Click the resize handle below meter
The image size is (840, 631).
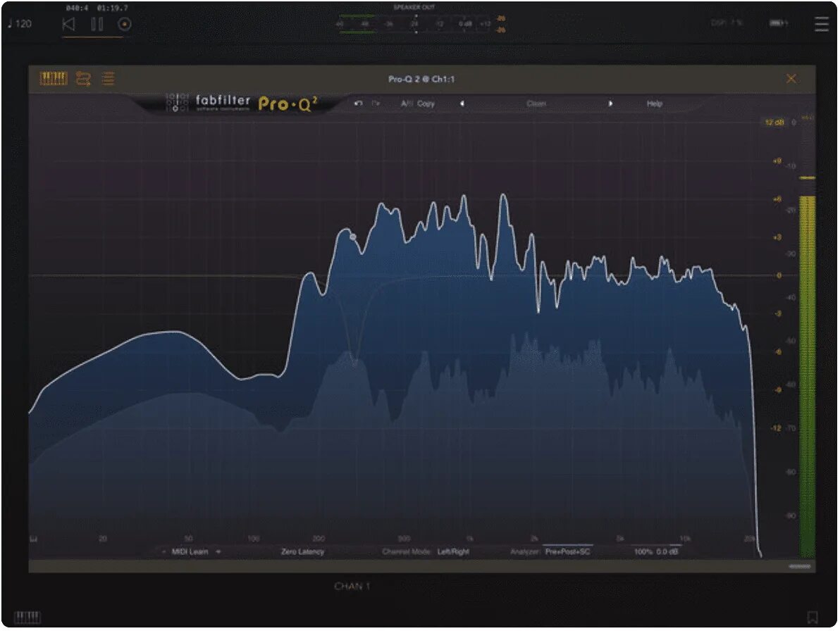point(801,566)
